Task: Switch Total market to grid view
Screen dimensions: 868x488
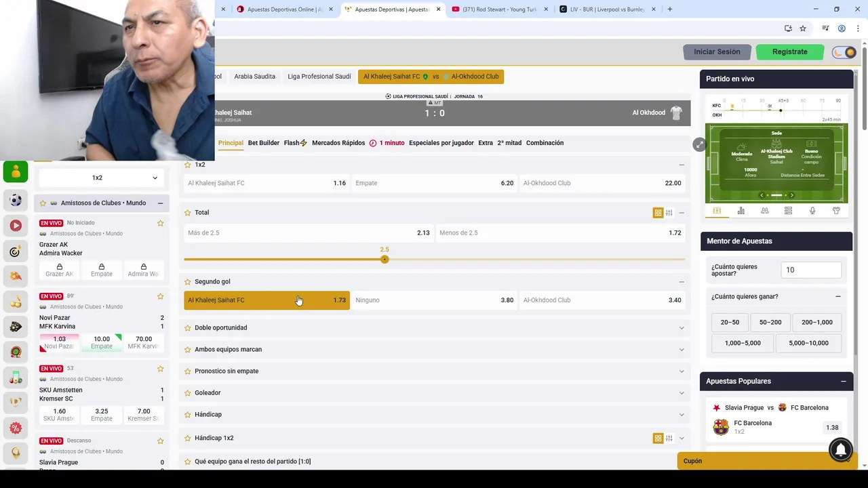Action: coord(658,213)
